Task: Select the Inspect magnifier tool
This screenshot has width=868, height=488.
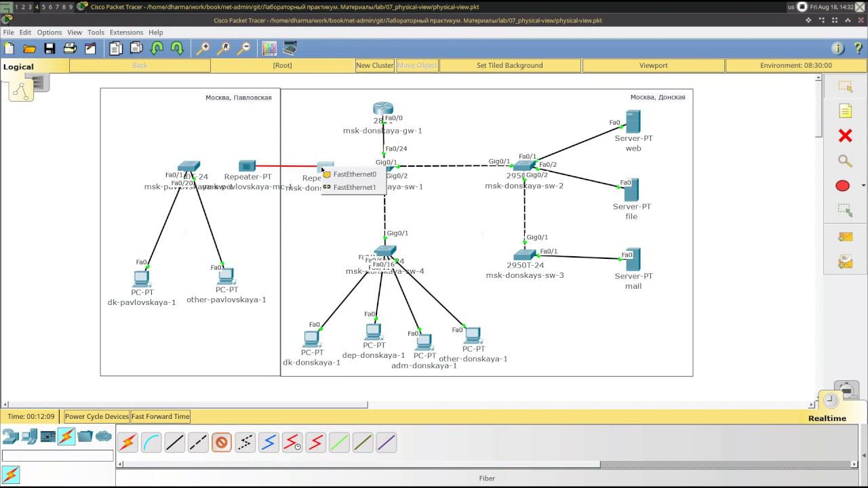Action: coord(845,161)
